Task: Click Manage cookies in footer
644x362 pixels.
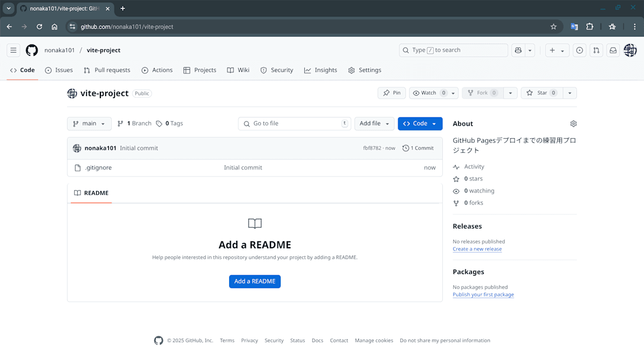Action: pos(374,341)
